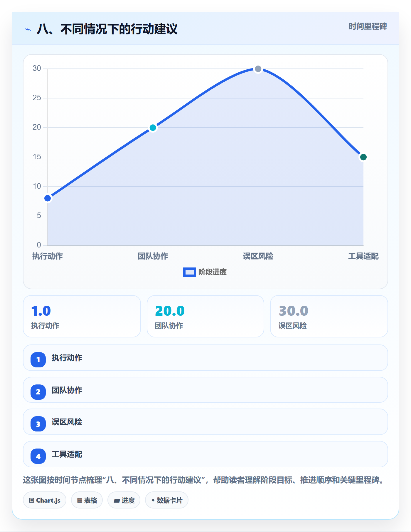Screen dimensions: 411x532
Task: Click the 工具适配 text in numbered row 4
Action: tap(67, 454)
